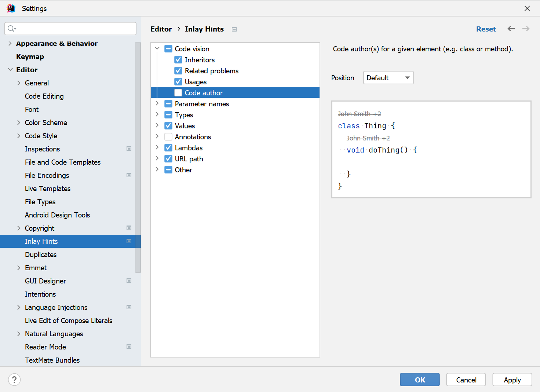The width and height of the screenshot is (540, 392).
Task: Expand the Code Style subsection
Action: [x=19, y=136]
